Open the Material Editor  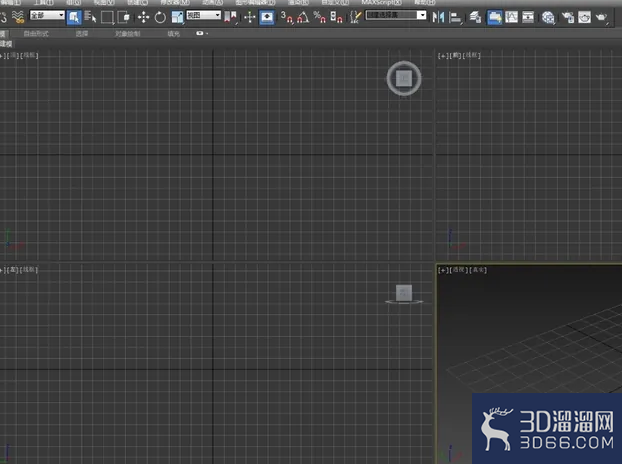click(548, 17)
